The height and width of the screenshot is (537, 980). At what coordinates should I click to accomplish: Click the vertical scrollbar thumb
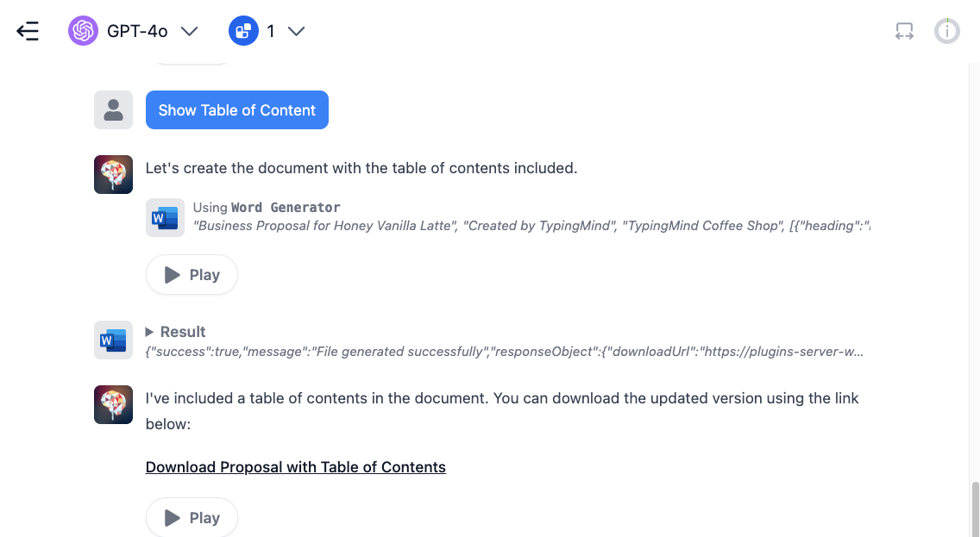975,509
